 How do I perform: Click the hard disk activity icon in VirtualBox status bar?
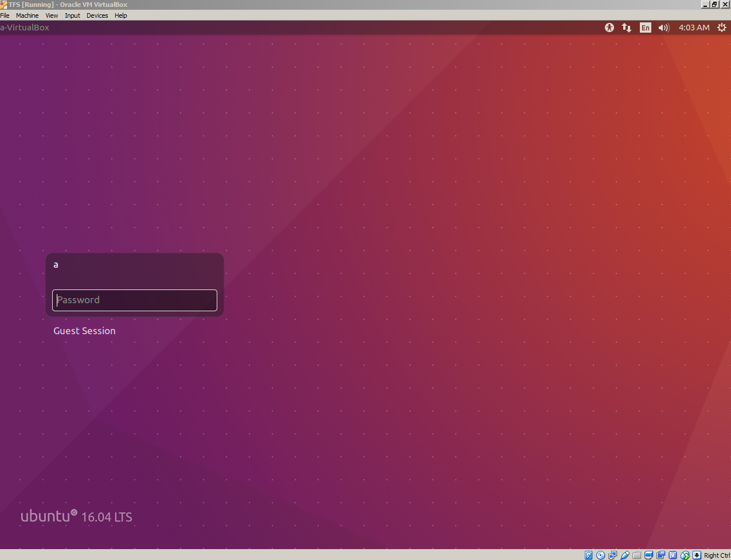pos(589,555)
